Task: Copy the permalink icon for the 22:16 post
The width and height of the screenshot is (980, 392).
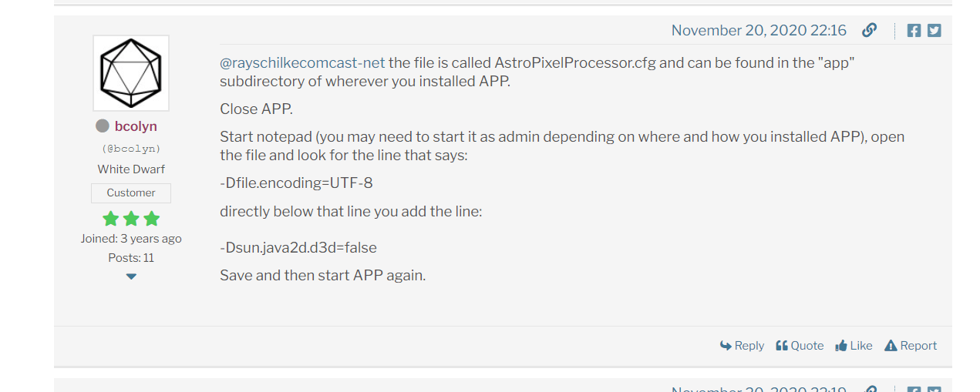Action: 869,30
